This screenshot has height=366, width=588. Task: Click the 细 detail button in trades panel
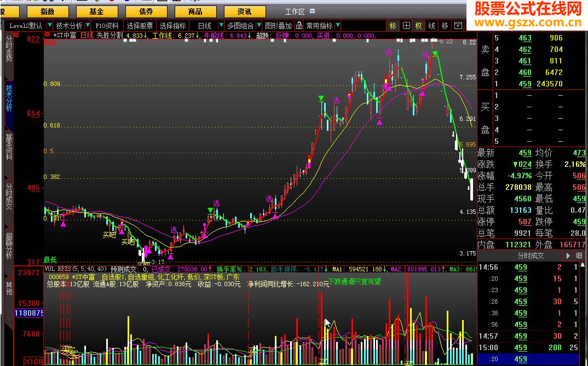579,256
